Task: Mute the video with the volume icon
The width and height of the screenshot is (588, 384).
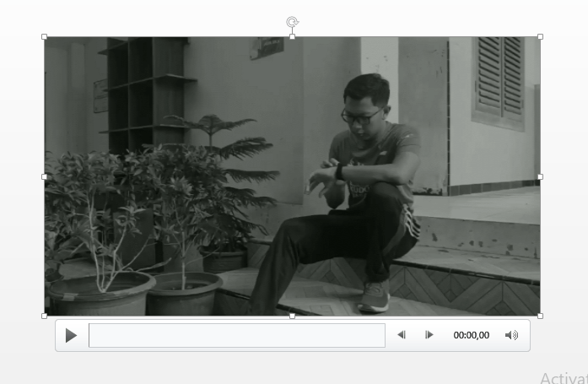Action: pyautogui.click(x=511, y=335)
